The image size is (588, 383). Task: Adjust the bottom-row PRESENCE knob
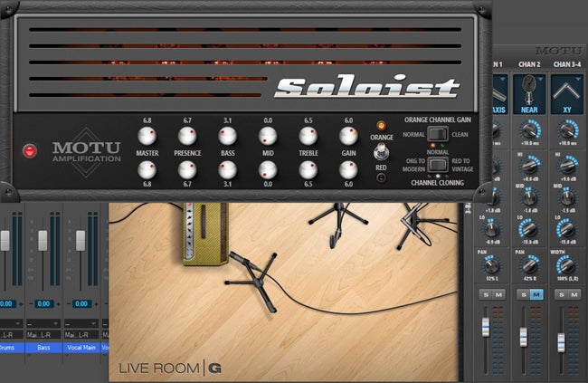click(187, 170)
